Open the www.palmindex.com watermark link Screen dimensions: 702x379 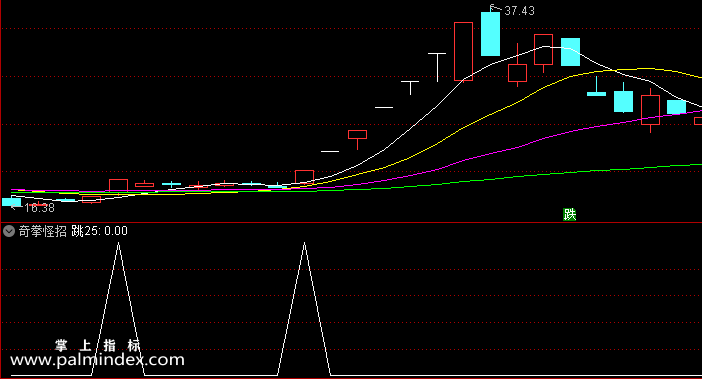pos(97,360)
